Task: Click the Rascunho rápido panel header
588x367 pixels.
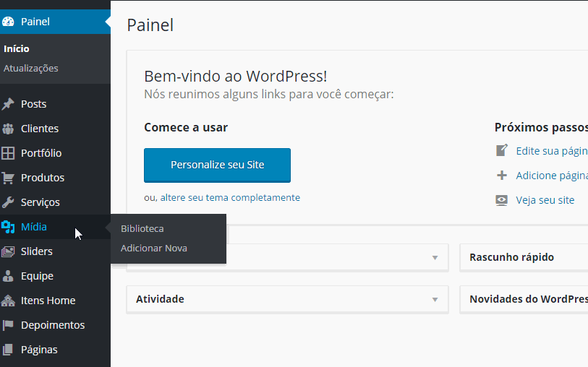Action: 511,257
